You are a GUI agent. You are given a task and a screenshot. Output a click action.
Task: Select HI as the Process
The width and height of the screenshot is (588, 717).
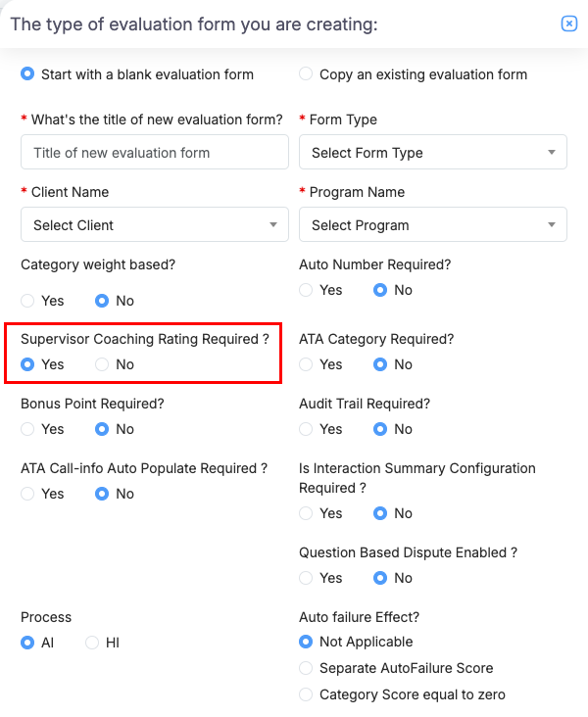(92, 643)
